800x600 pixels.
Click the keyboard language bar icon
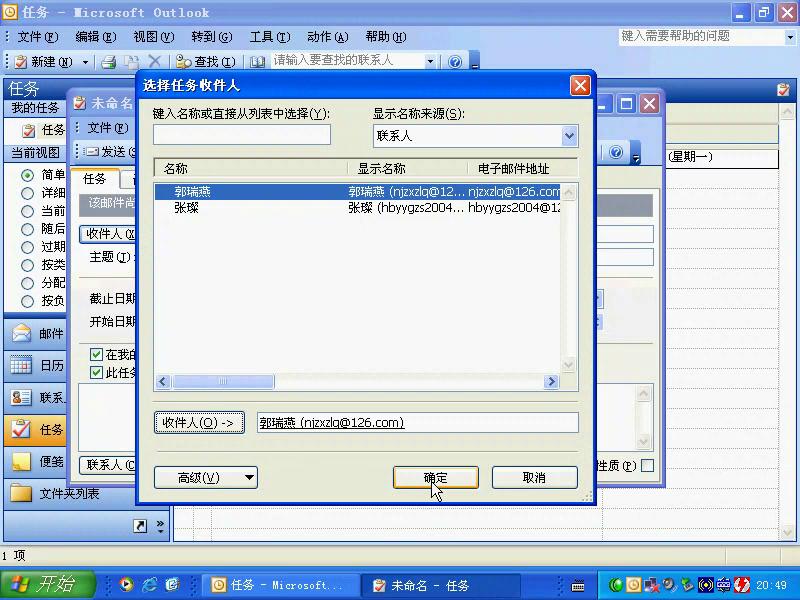[x=578, y=586]
